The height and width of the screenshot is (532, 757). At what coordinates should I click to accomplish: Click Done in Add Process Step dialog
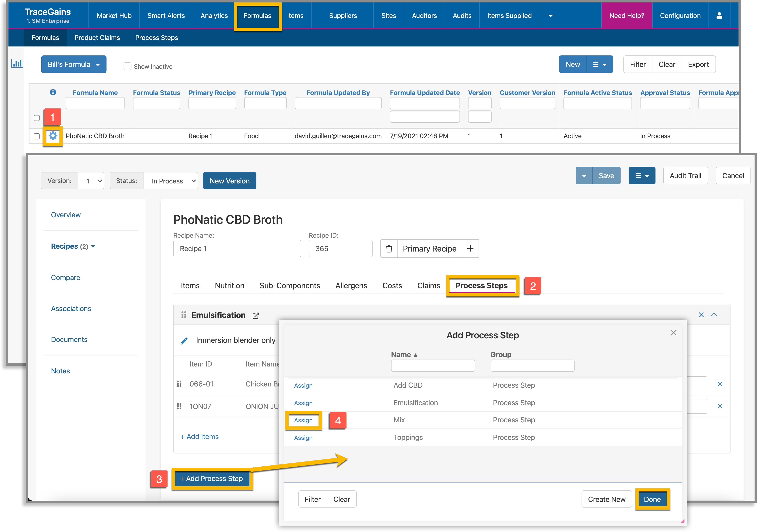click(x=652, y=499)
